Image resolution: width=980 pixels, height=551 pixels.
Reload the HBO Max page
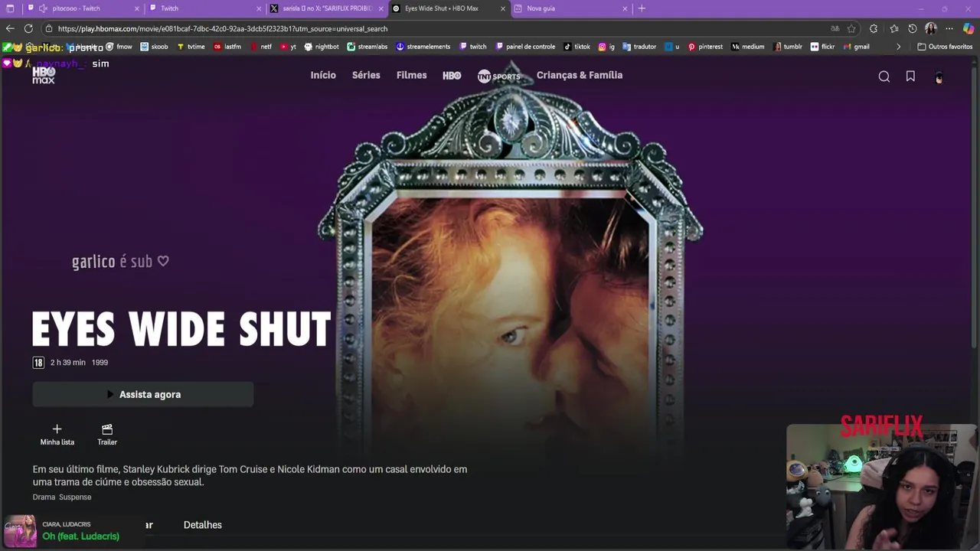pos(28,28)
